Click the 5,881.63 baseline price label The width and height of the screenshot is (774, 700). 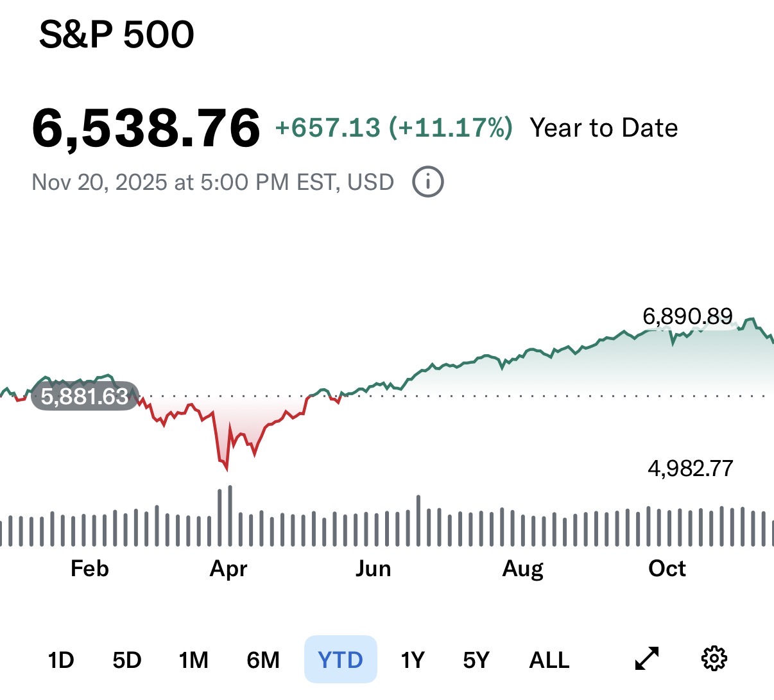(x=85, y=397)
